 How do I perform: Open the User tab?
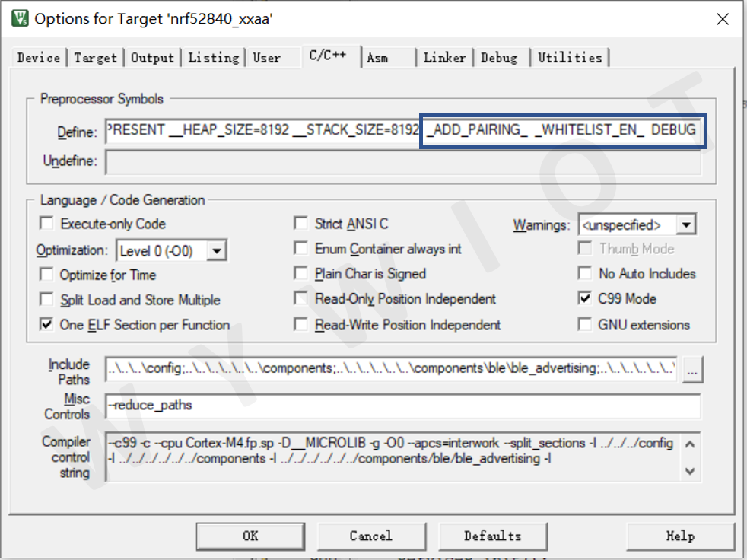(x=267, y=58)
